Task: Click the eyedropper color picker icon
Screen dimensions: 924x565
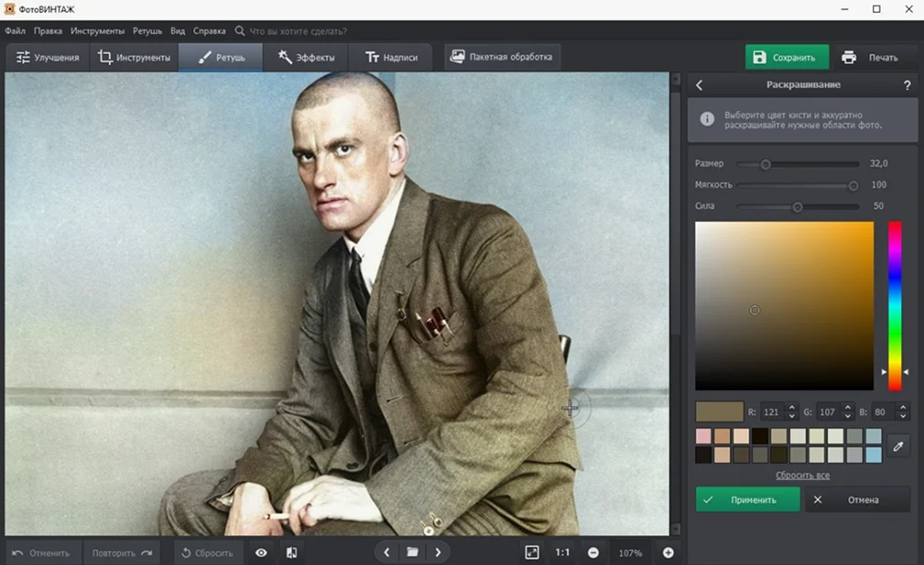Action: pyautogui.click(x=897, y=446)
